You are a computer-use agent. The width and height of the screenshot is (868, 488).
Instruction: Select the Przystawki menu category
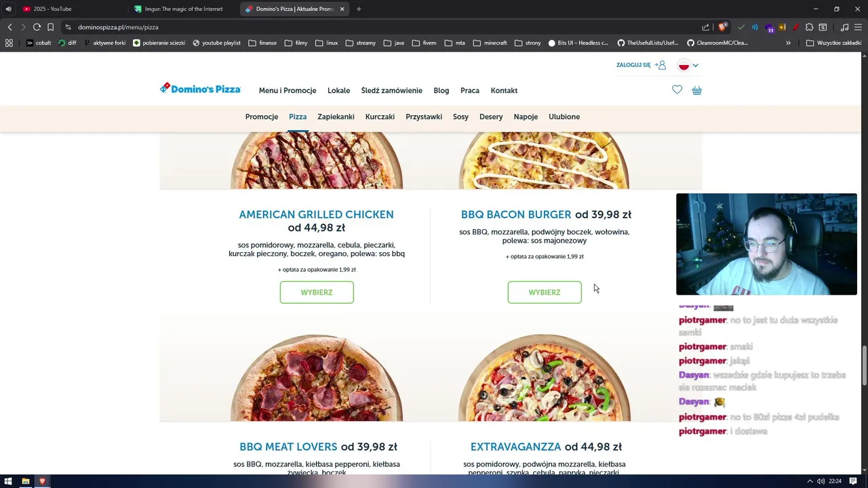tap(424, 117)
